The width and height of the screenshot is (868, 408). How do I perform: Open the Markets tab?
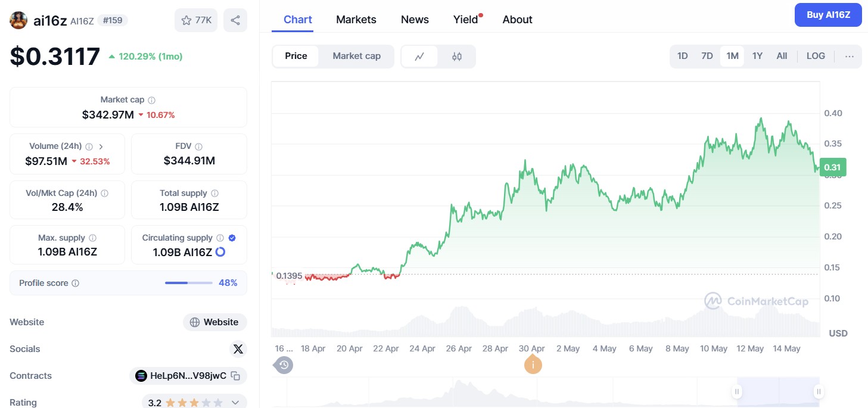[x=356, y=20]
